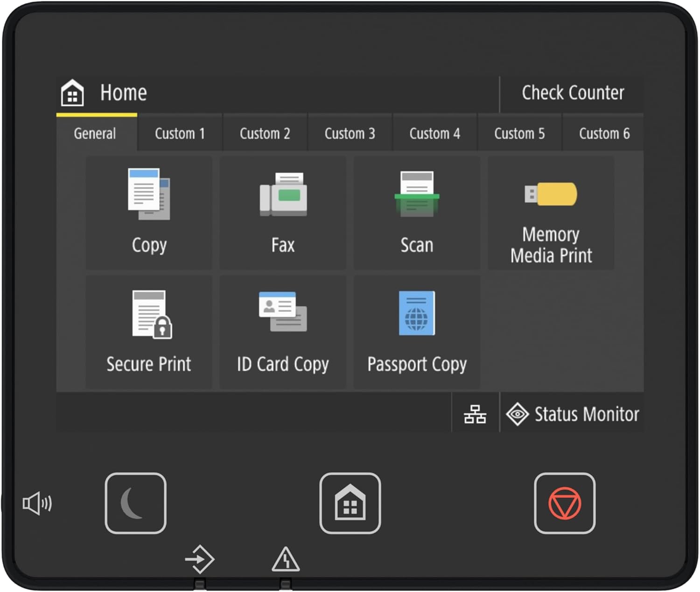Open the Scan function
Viewport: 700px width, 592px height.
[417, 213]
